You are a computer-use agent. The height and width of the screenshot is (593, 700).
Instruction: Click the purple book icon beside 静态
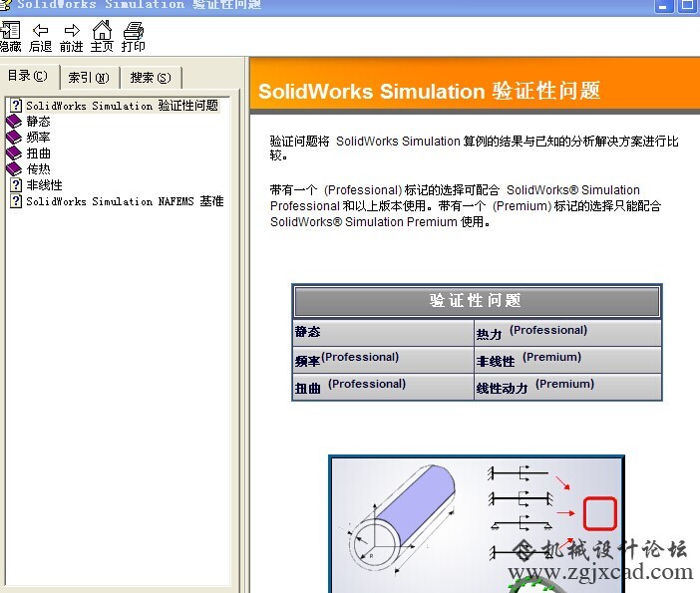point(14,122)
